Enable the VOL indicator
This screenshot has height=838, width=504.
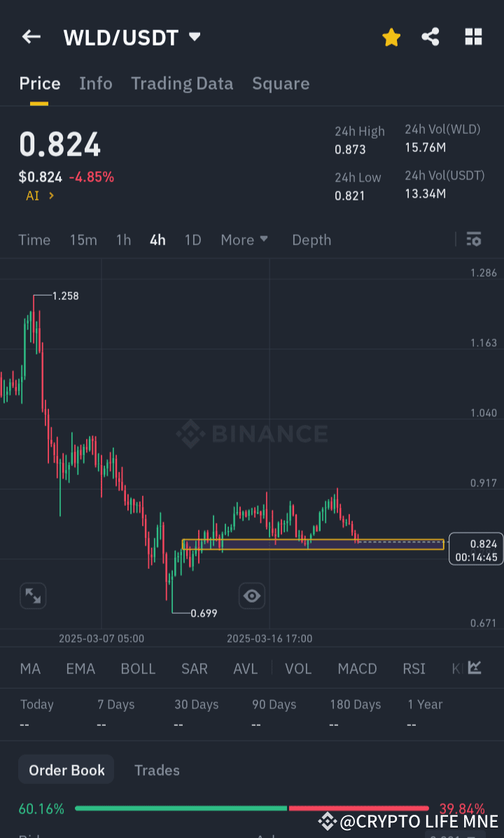coord(298,668)
